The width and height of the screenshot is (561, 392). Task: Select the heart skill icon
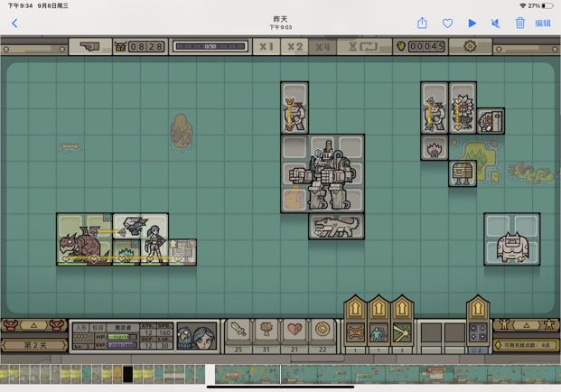(294, 330)
